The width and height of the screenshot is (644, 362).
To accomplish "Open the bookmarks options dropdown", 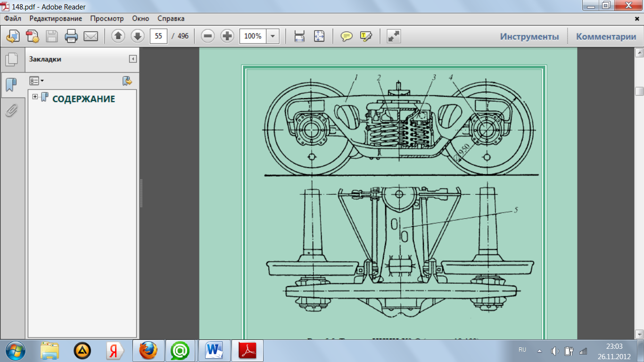I will [x=36, y=81].
